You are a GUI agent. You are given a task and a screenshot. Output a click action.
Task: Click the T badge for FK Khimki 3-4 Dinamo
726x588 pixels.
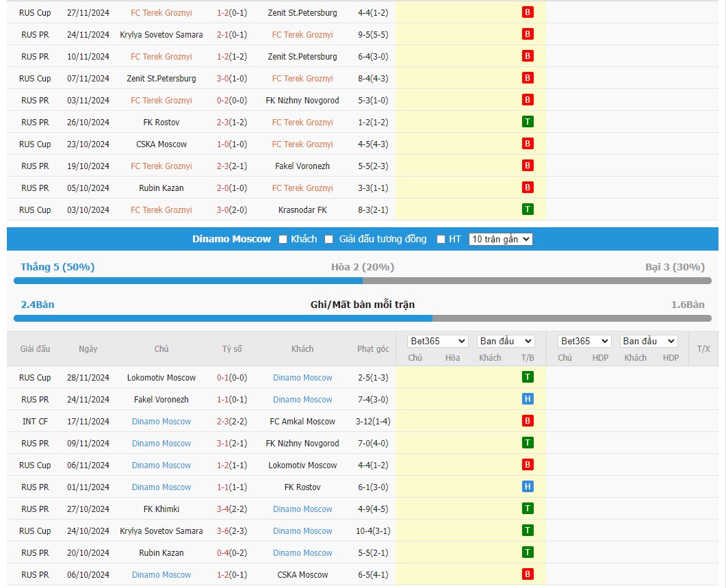pos(528,509)
